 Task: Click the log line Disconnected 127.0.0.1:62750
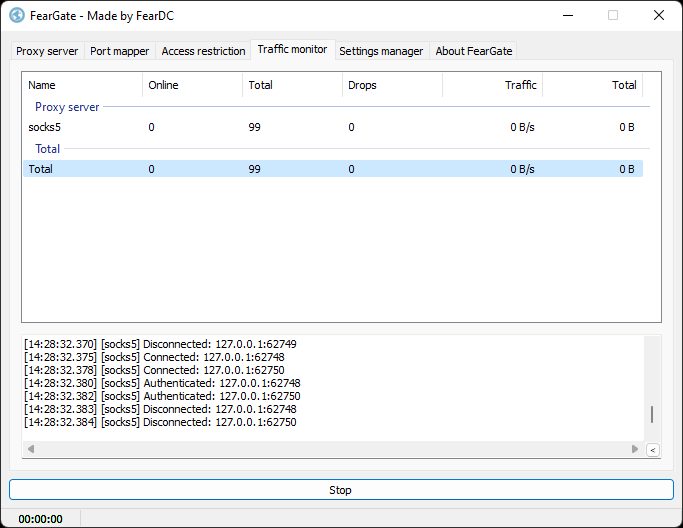(x=160, y=423)
